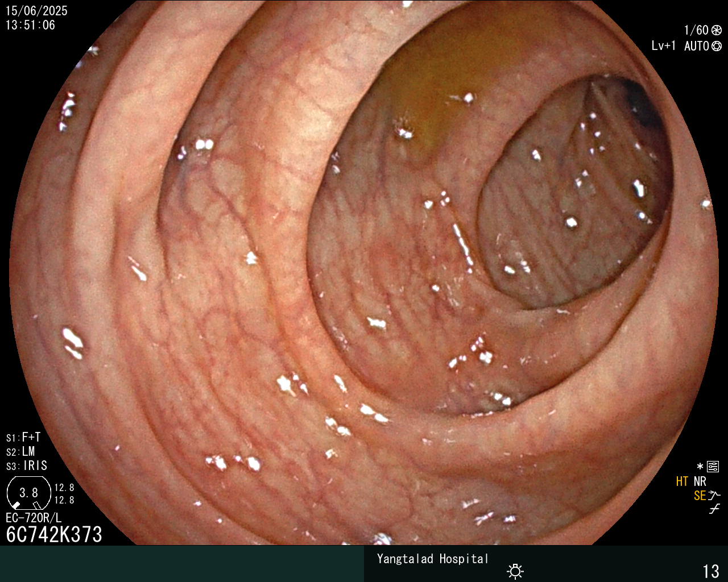Click the Lv+1 brightness level indicator

663,46
